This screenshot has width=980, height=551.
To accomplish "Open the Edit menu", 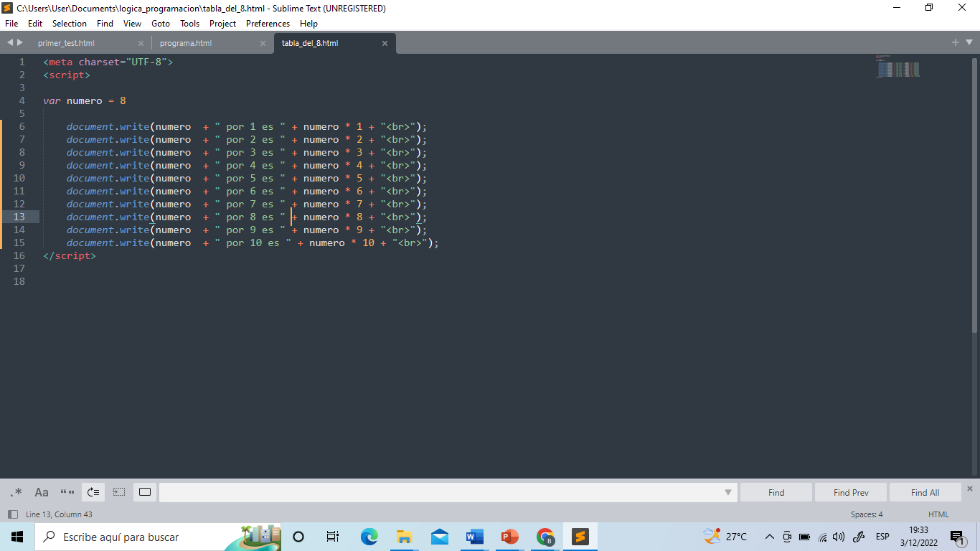I will tap(35, 24).
